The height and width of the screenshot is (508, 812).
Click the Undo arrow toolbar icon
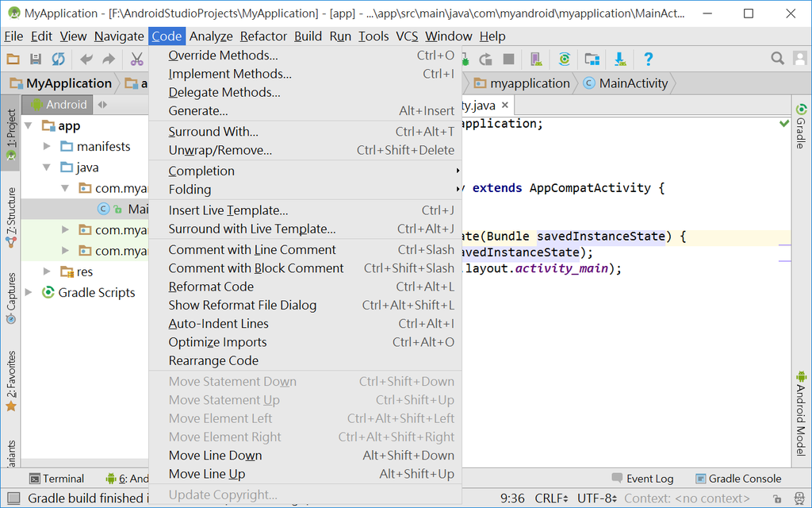[x=86, y=59]
